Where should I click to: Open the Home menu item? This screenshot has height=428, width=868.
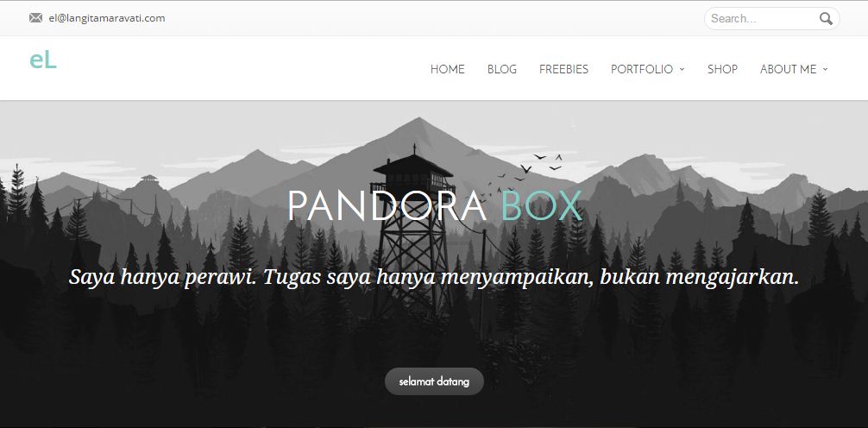click(x=447, y=69)
